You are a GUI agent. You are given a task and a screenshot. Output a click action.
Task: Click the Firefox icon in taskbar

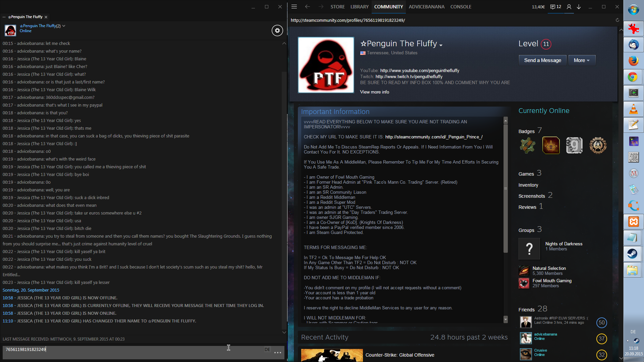pos(633,61)
